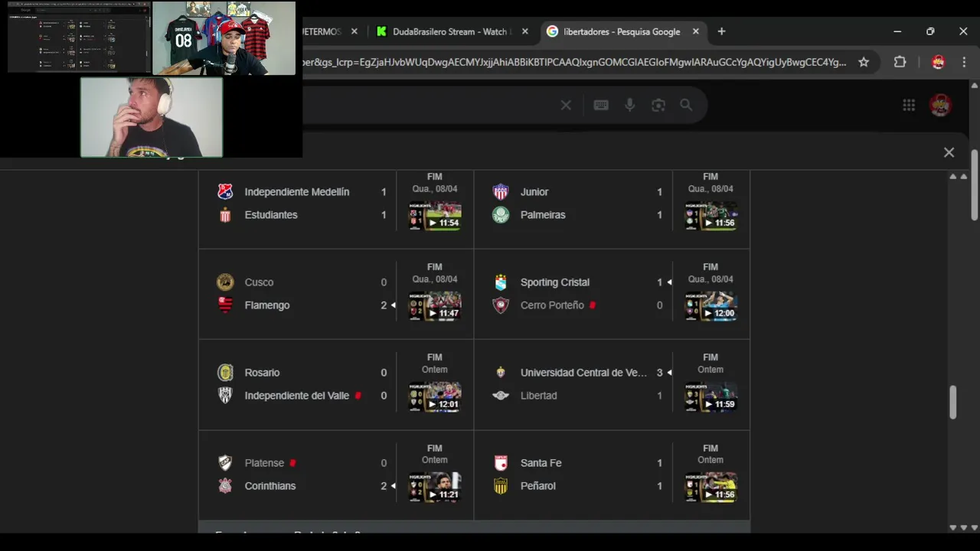
Task: Click the red card icon beside Platense
Action: click(292, 463)
